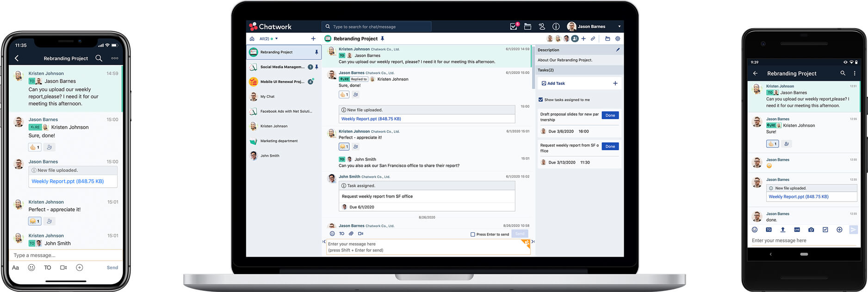Viewport: 868px width, 292px height.
Task: Toggle thumbs-up reaction on left phone 'Sure, done!'
Action: (35, 147)
